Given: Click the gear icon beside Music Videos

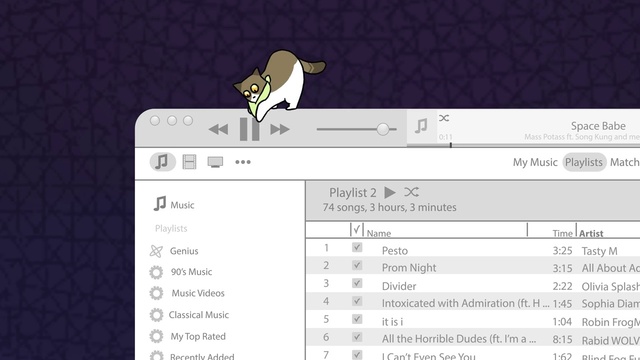Looking at the screenshot, I should click(156, 293).
